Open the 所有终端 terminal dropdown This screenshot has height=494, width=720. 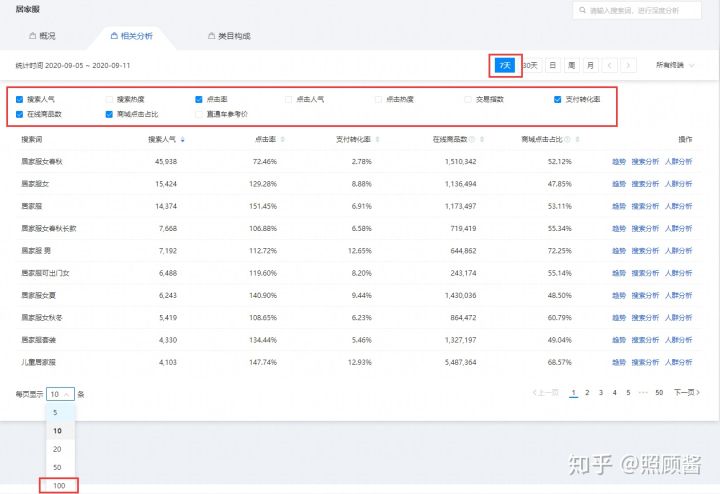tap(675, 66)
